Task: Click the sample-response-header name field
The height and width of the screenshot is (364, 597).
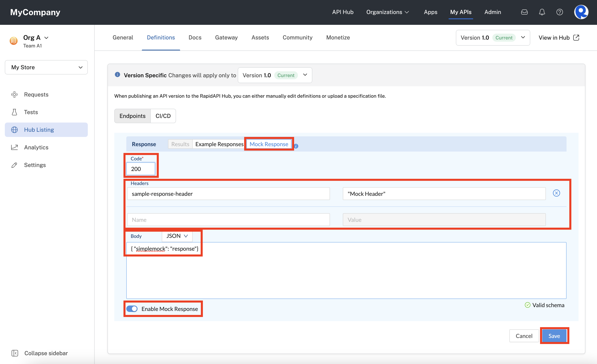Action: coord(228,194)
